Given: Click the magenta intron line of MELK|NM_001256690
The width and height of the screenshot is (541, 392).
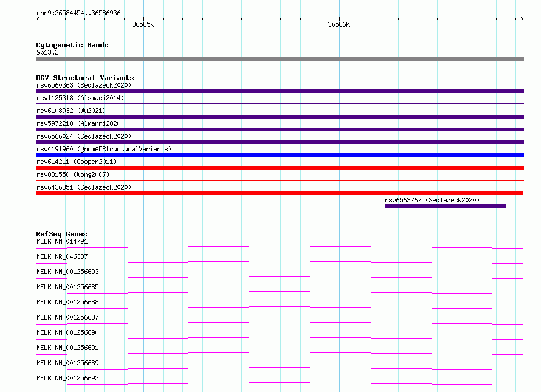Looking at the screenshot, I should 280,338.
